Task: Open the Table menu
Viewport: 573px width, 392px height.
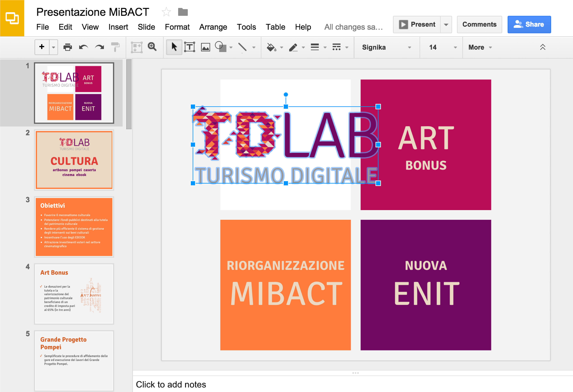Action: click(x=276, y=27)
